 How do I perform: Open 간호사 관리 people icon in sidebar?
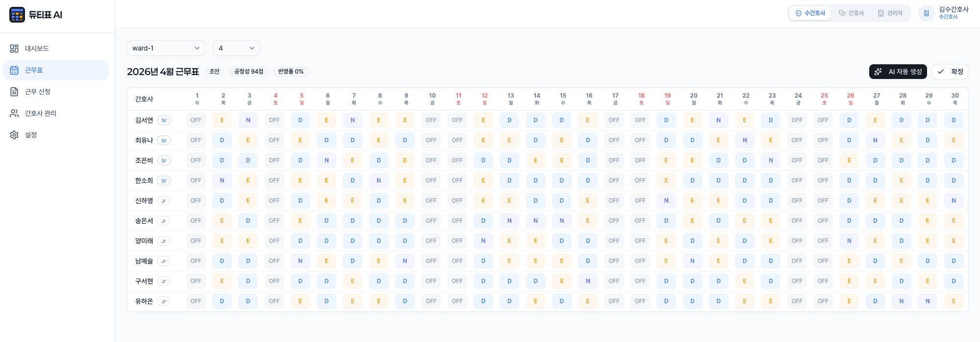(x=14, y=113)
